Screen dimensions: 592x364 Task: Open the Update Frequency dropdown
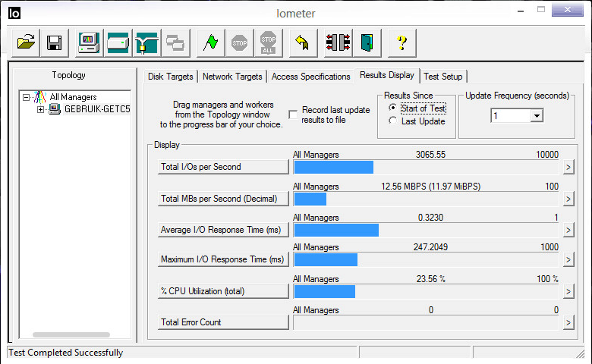pyautogui.click(x=537, y=115)
